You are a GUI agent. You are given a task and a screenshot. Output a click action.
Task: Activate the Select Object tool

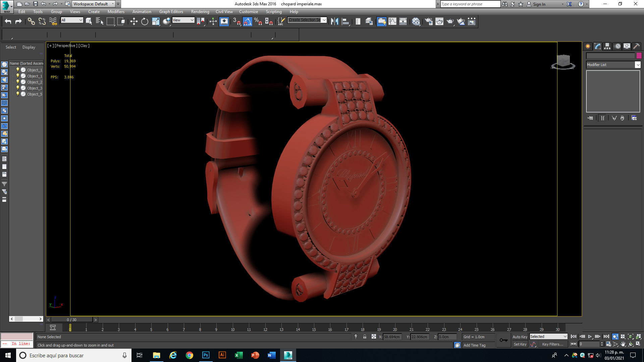point(89,21)
